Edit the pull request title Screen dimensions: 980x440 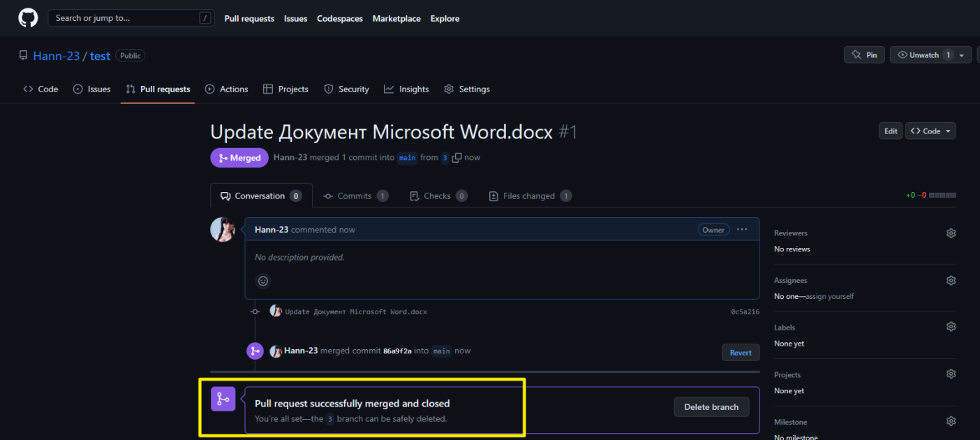(891, 131)
